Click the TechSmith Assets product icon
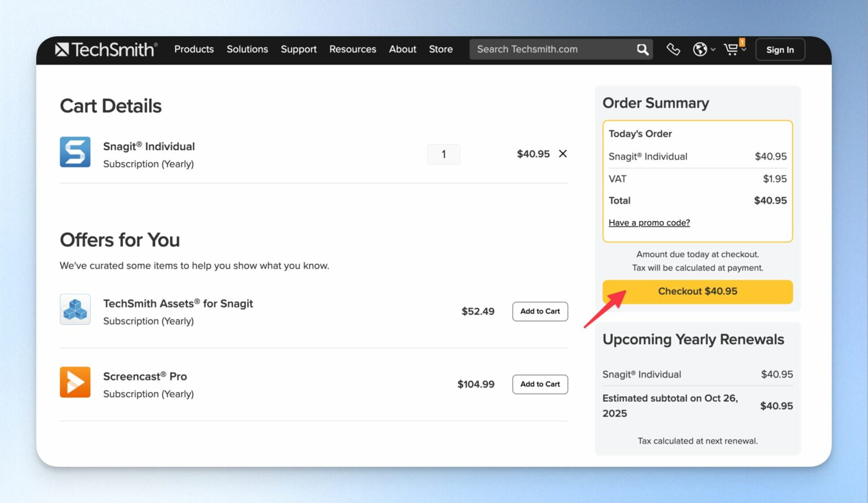 [x=75, y=309]
